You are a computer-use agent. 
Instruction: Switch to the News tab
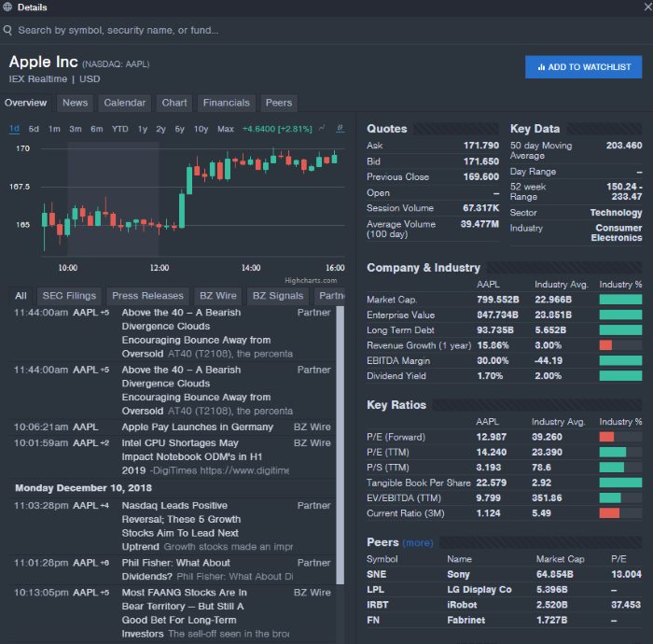(x=75, y=103)
